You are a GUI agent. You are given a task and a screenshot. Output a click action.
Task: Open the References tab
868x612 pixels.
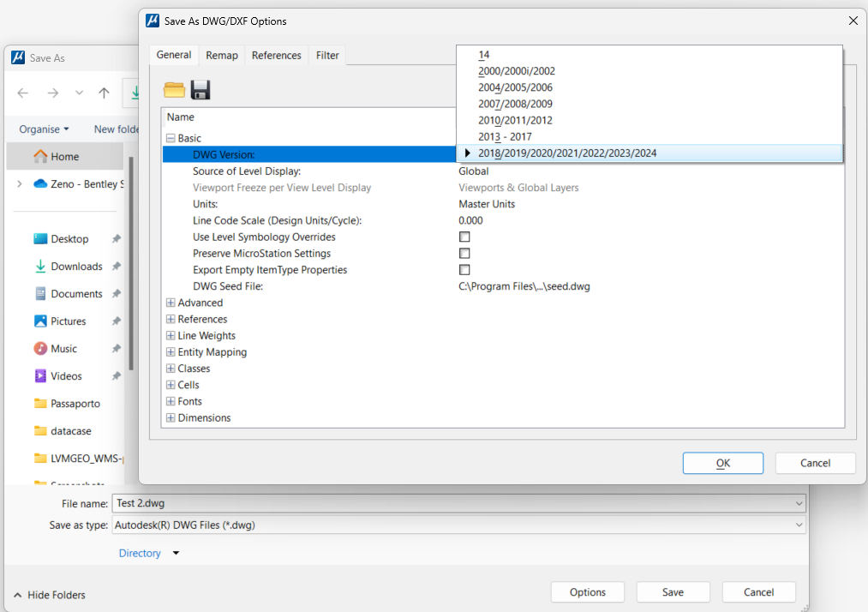click(x=276, y=56)
